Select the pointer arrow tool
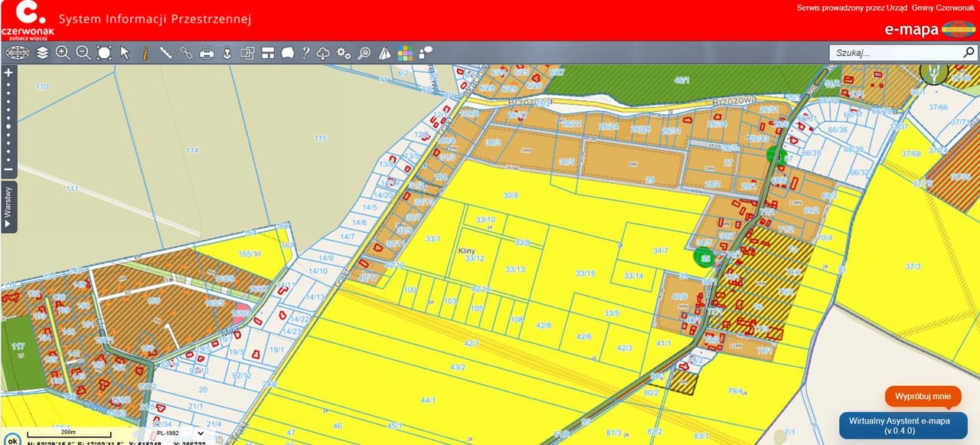This screenshot has height=445, width=980. click(125, 53)
